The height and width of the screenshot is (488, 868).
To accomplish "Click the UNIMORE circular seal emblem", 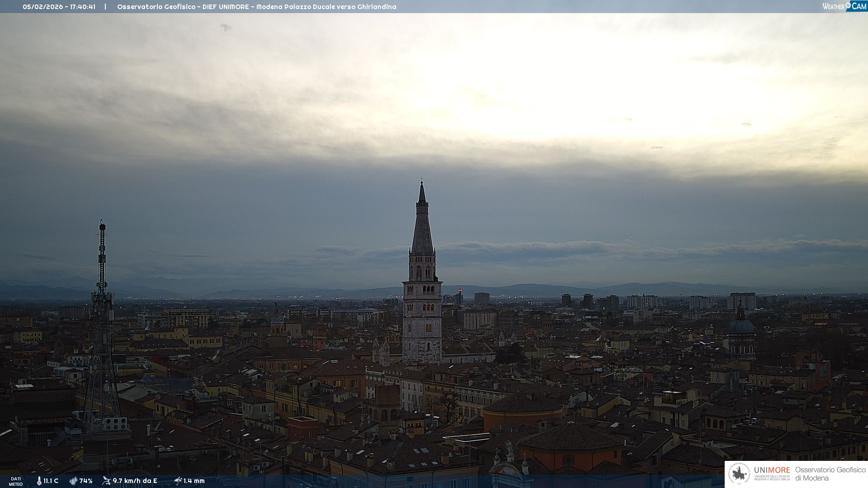I will click(x=739, y=474).
